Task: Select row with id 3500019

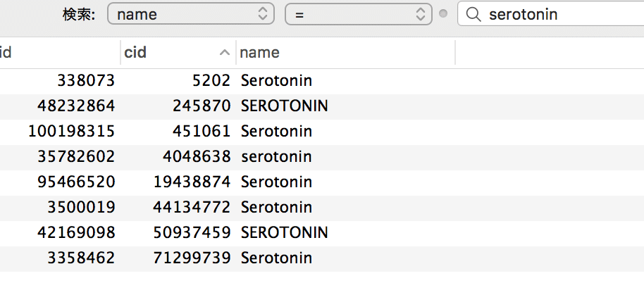Action: point(322,208)
